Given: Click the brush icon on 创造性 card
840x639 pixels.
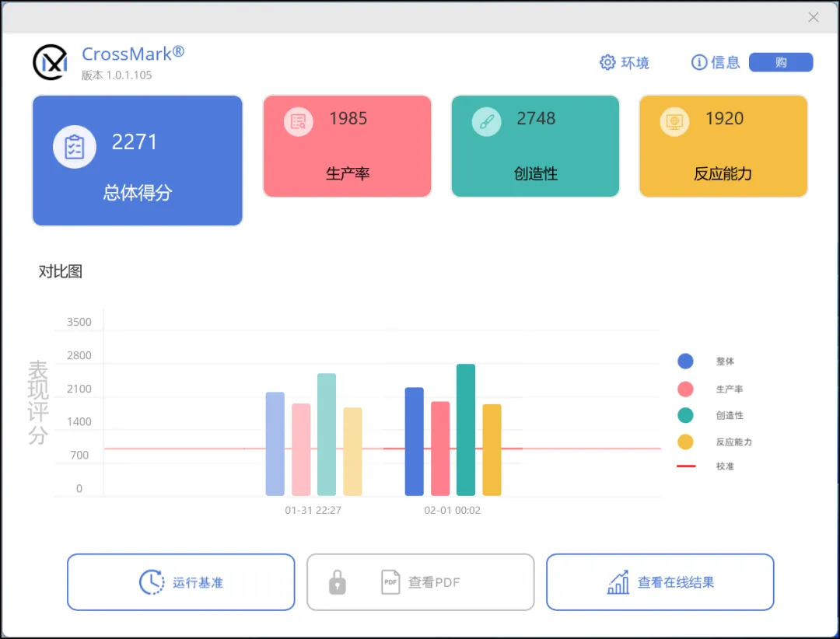Looking at the screenshot, I should (x=486, y=121).
